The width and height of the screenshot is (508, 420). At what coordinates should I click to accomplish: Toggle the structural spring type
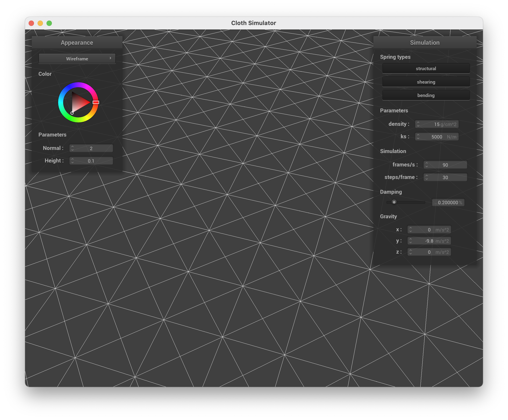click(426, 68)
